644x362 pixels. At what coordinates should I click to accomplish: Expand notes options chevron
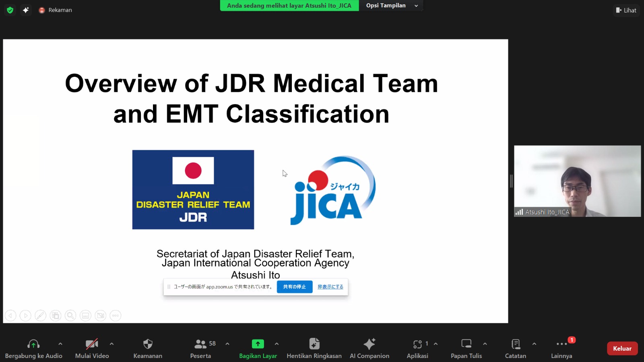click(x=534, y=344)
